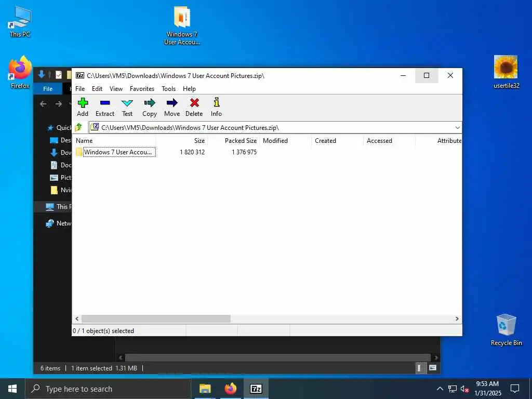
Task: Open the Favorites menu
Action: pos(142,88)
